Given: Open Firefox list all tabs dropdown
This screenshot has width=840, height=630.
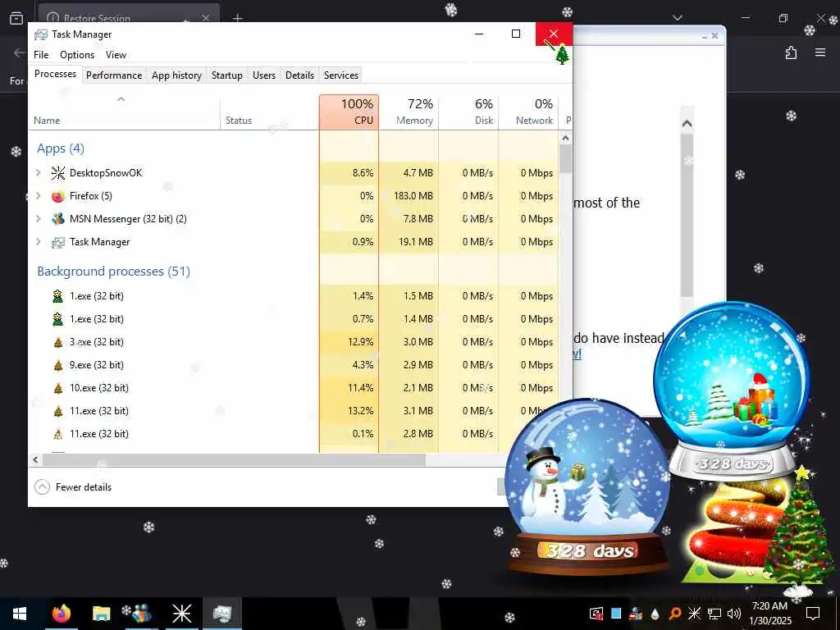Looking at the screenshot, I should click(x=678, y=18).
